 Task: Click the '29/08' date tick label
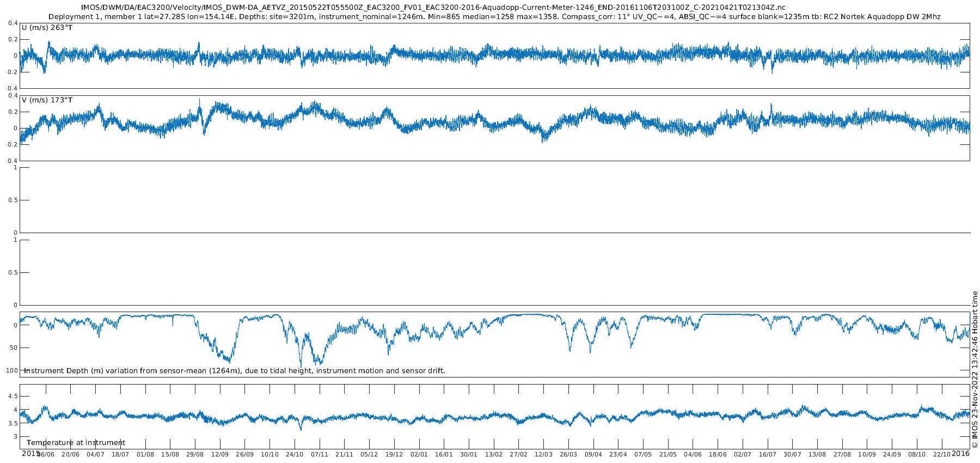pyautogui.click(x=195, y=454)
